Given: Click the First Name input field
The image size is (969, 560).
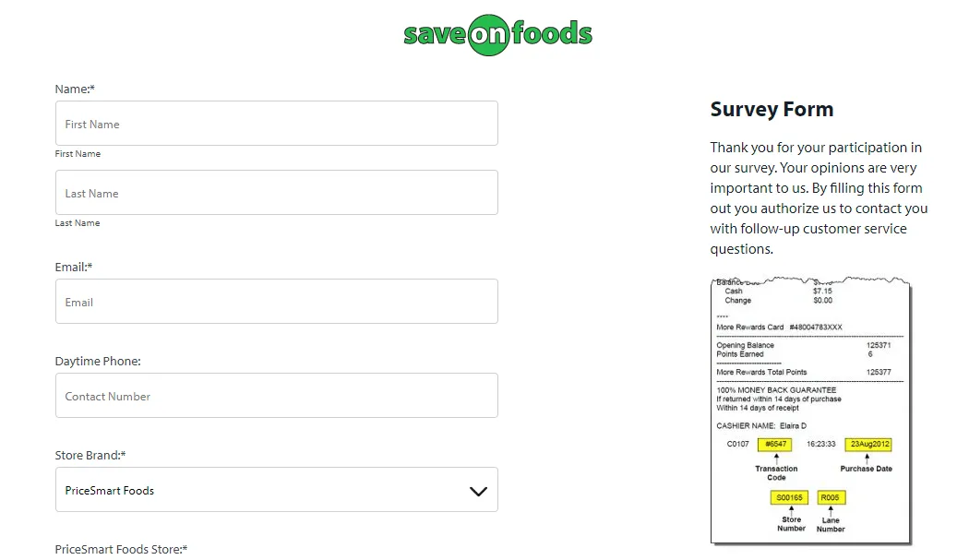Looking at the screenshot, I should pos(276,123).
